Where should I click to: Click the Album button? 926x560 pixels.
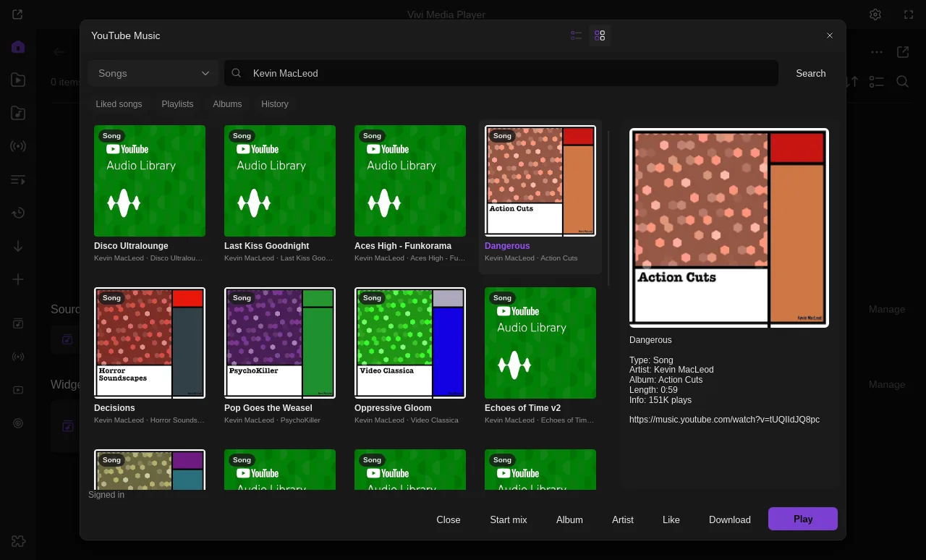569,519
